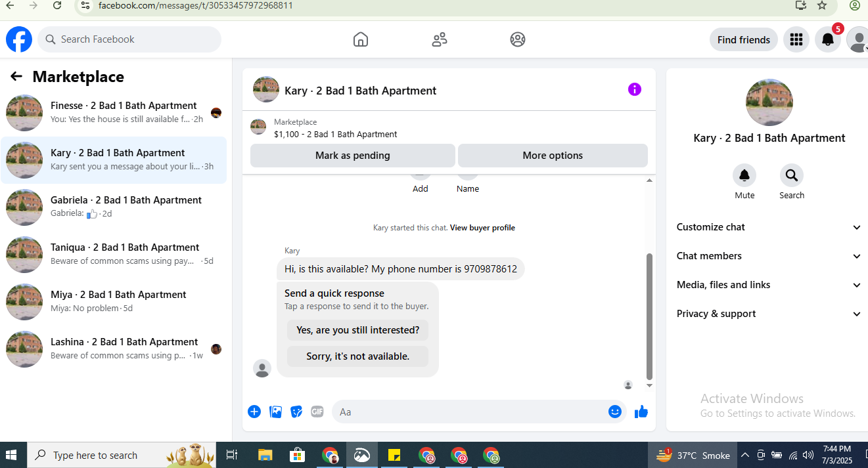Expand Privacy & support section

point(769,314)
